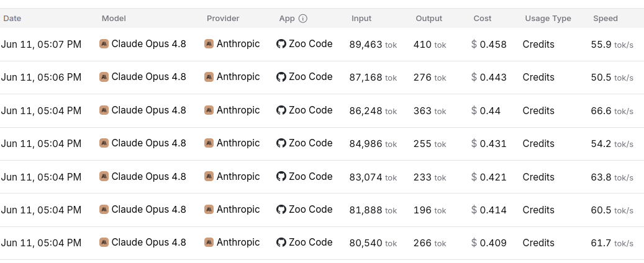The image size is (644, 263).
Task: Click the Speed column header
Action: click(x=605, y=19)
